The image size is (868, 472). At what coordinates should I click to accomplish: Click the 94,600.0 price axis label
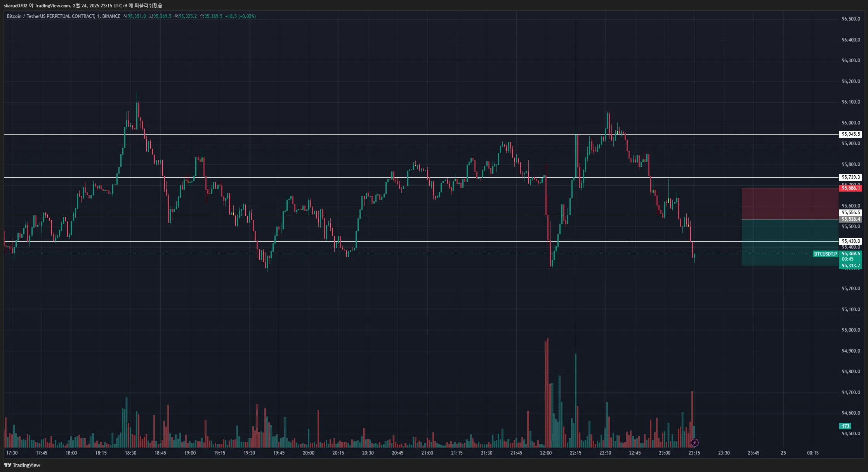851,413
